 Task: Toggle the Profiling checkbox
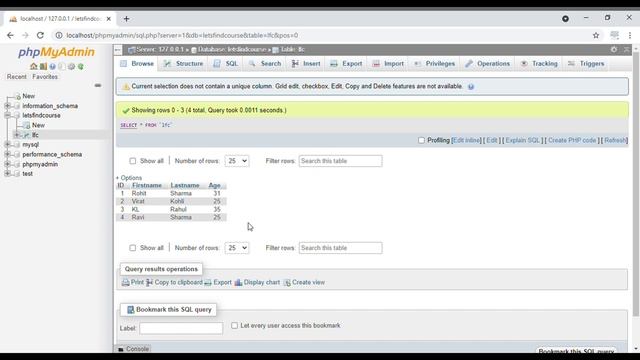[421, 140]
